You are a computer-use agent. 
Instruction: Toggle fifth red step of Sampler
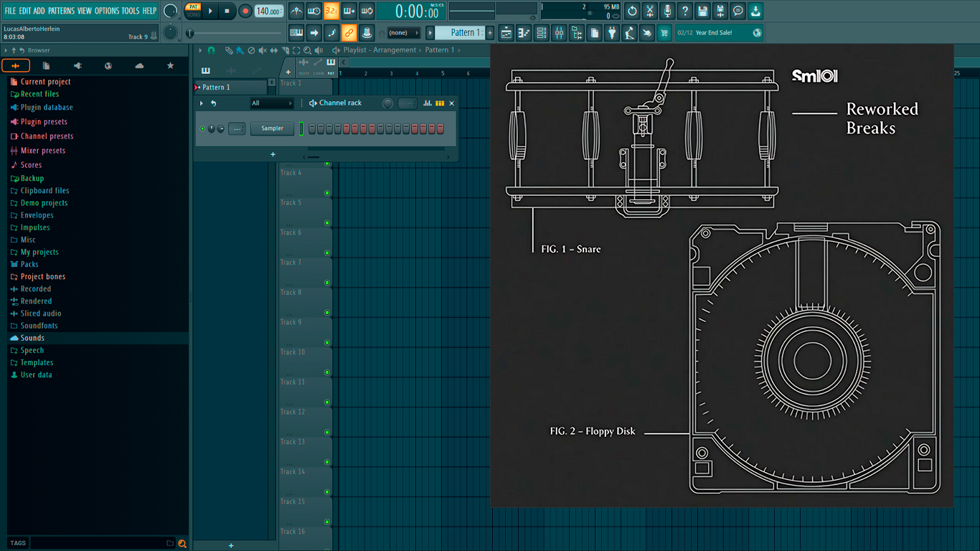pyautogui.click(x=346, y=128)
